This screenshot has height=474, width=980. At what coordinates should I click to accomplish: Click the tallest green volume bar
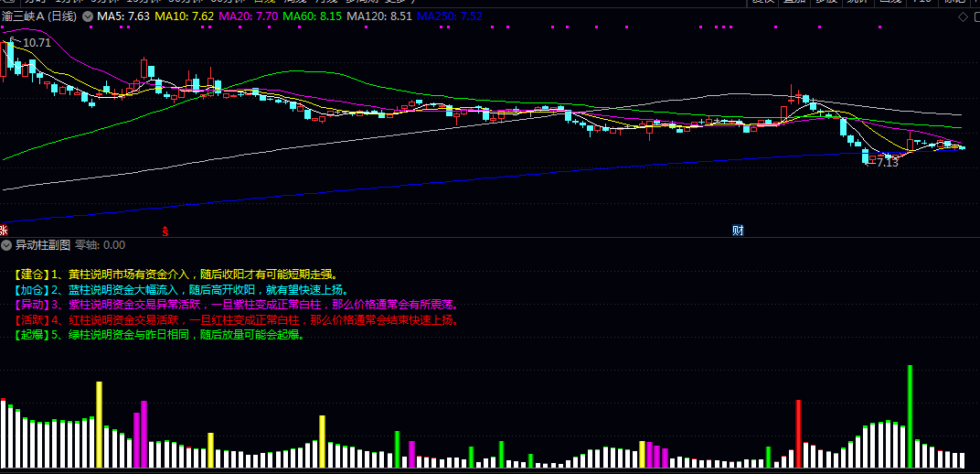pyautogui.click(x=910, y=416)
